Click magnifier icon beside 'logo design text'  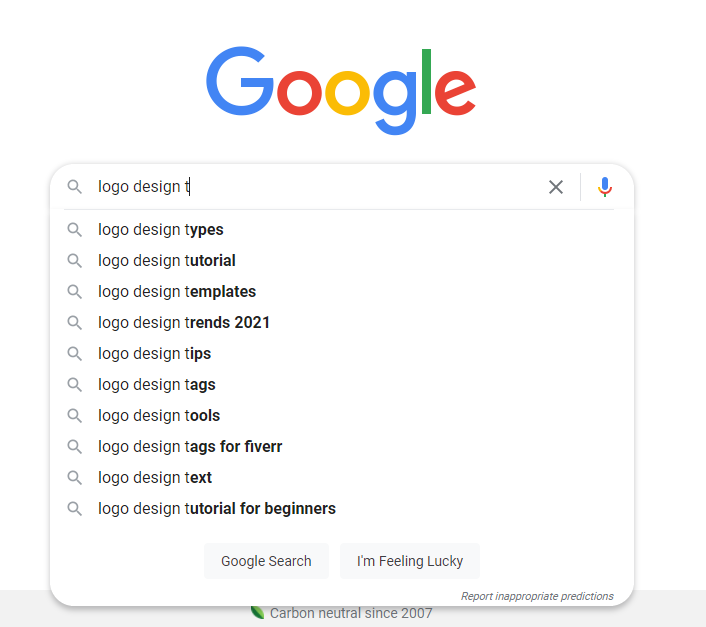tap(74, 478)
